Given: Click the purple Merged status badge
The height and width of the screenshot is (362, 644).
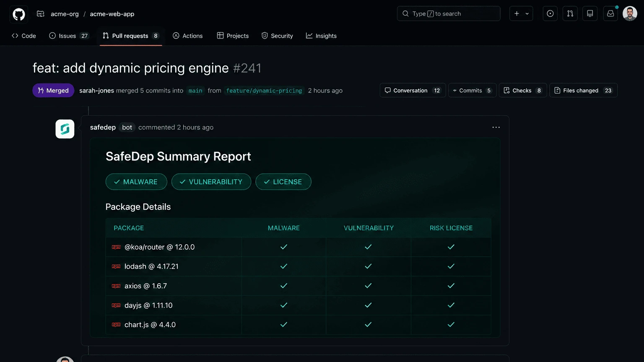Looking at the screenshot, I should 53,90.
